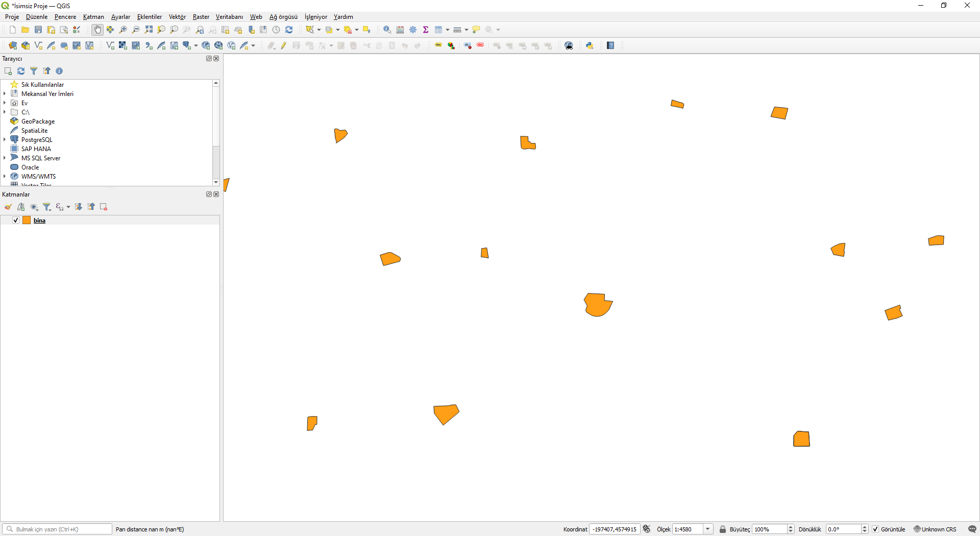The height and width of the screenshot is (536, 980).
Task: Open the Ölçek scale dropdown
Action: (708, 529)
